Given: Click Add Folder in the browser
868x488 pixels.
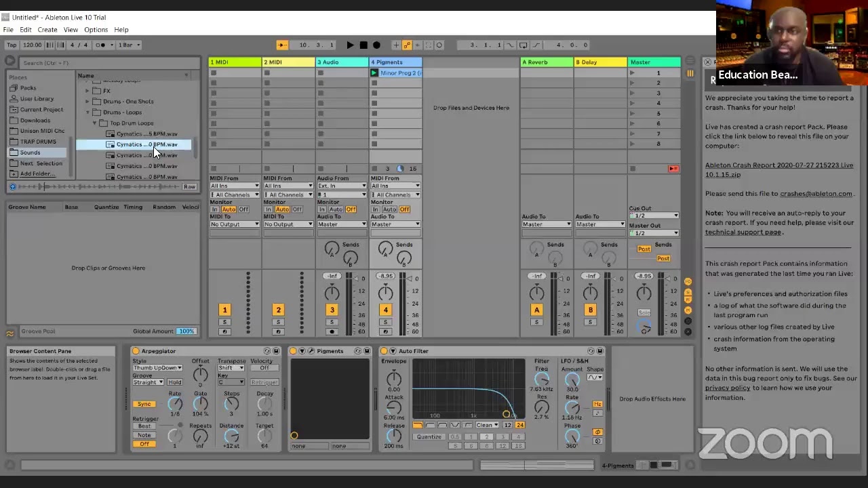Looking at the screenshot, I should tap(37, 174).
